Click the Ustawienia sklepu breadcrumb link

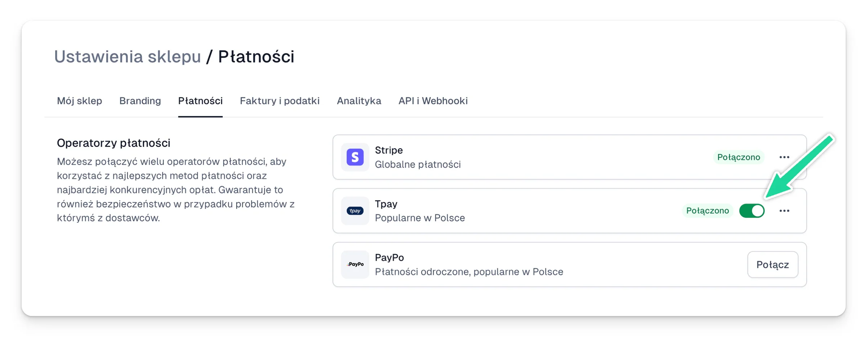point(127,56)
